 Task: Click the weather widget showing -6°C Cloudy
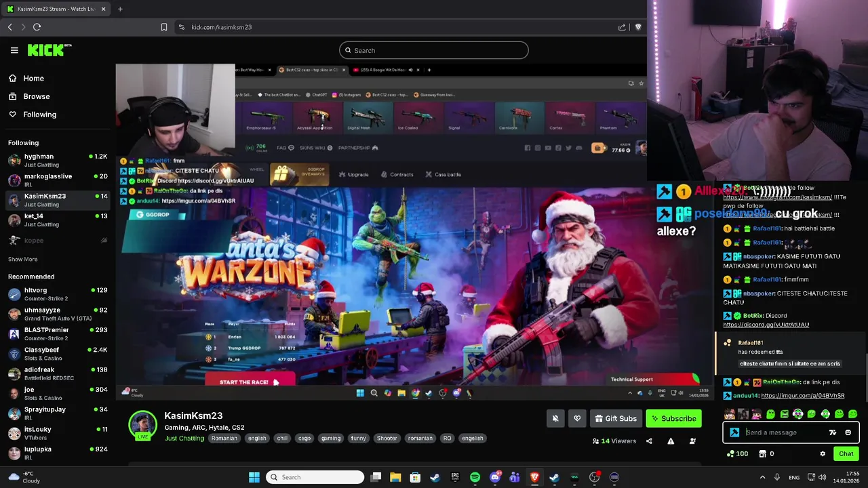click(x=25, y=477)
